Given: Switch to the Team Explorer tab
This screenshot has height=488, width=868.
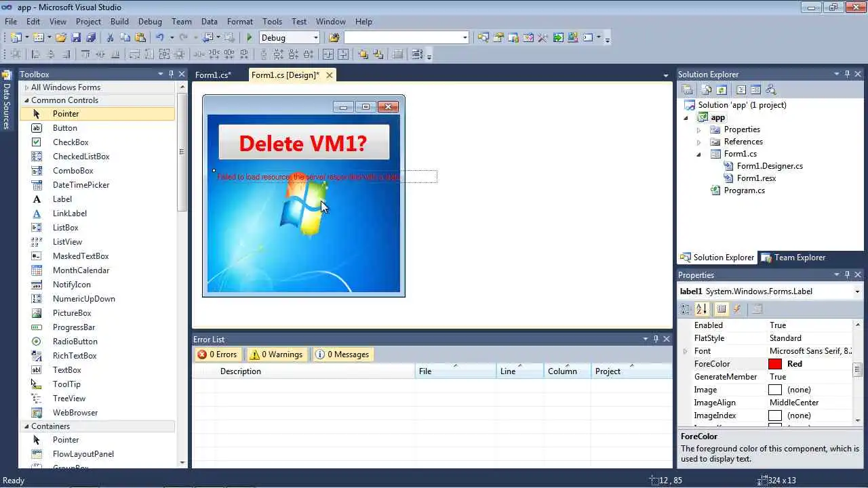Looking at the screenshot, I should (793, 258).
